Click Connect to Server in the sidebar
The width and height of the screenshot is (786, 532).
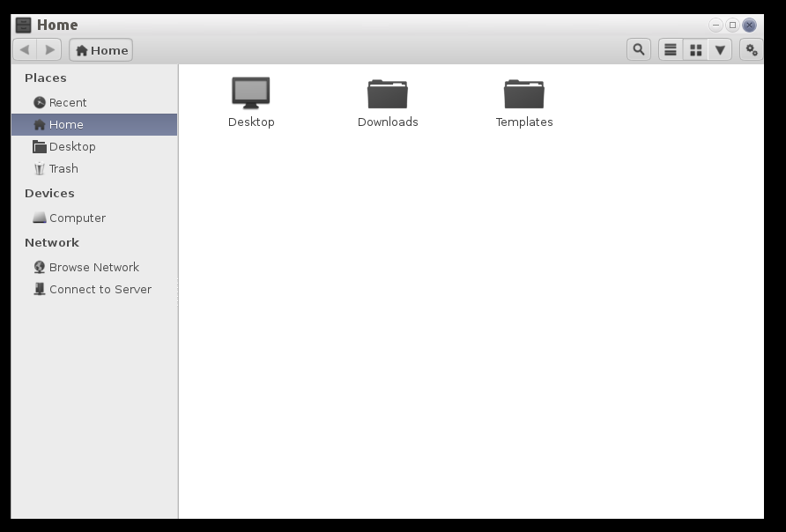click(x=94, y=290)
